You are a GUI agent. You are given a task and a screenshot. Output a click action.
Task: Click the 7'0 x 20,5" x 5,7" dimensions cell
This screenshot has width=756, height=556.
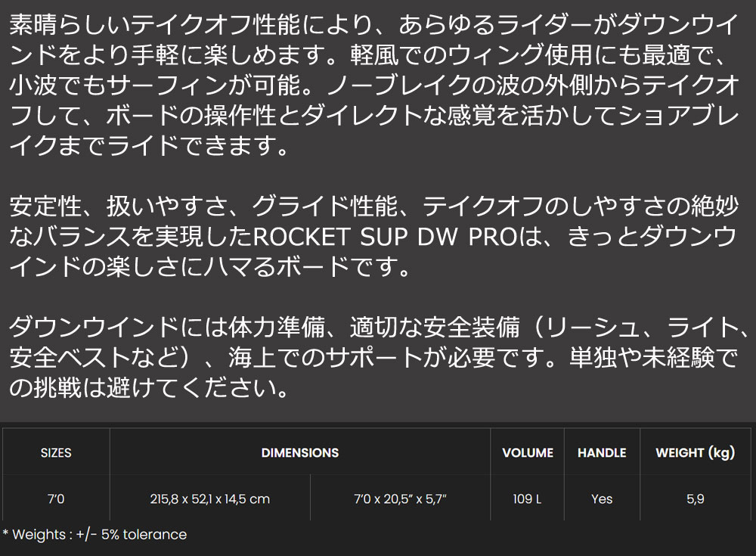(x=400, y=499)
